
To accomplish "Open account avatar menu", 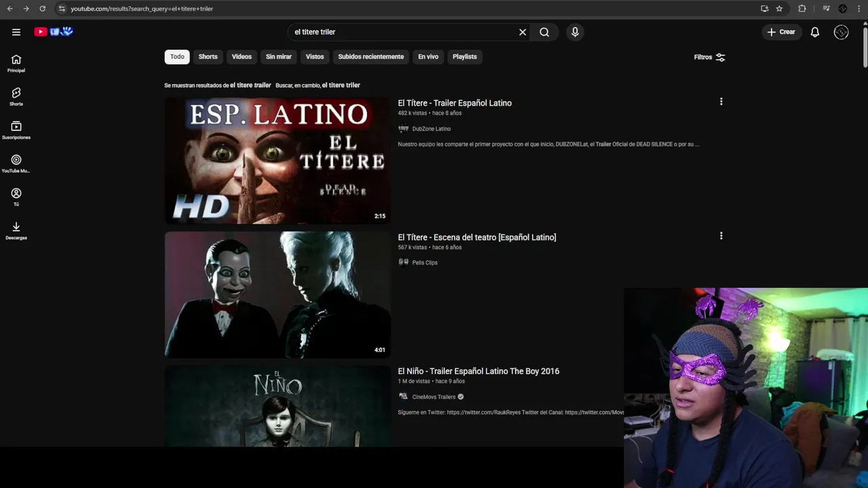I will 842,32.
